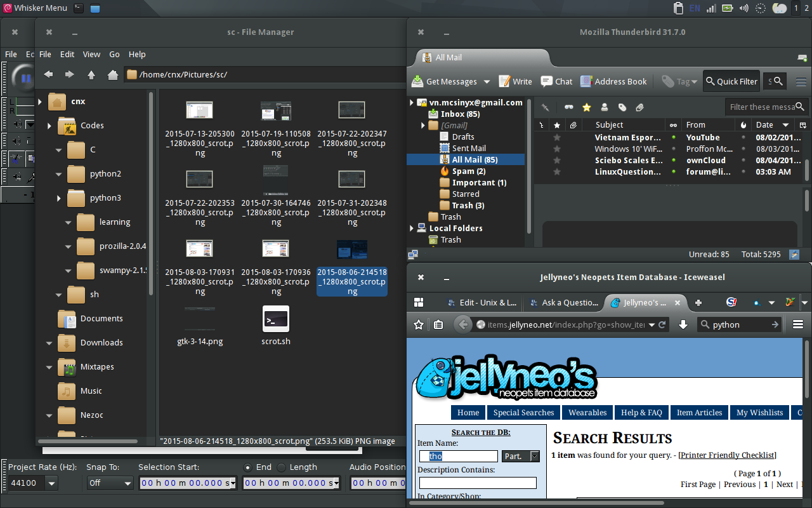Filter messages with attachments paperclip icon
The width and height of the screenshot is (812, 508).
(x=640, y=107)
